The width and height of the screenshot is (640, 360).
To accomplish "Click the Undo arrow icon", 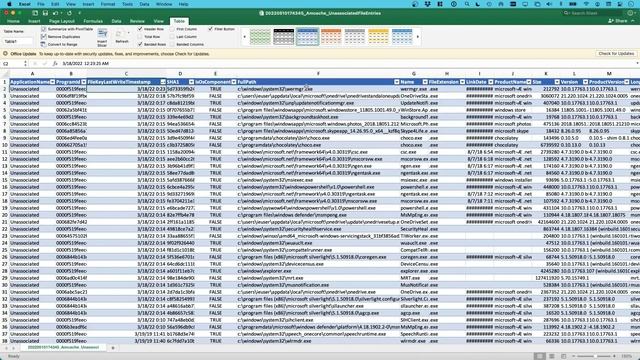I will pyautogui.click(x=56, y=13).
